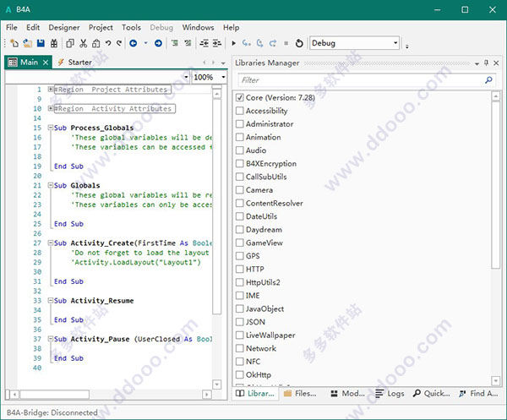The image size is (507, 420).
Task: Open the Libraries Manager panel options arrow
Action: 477,63
